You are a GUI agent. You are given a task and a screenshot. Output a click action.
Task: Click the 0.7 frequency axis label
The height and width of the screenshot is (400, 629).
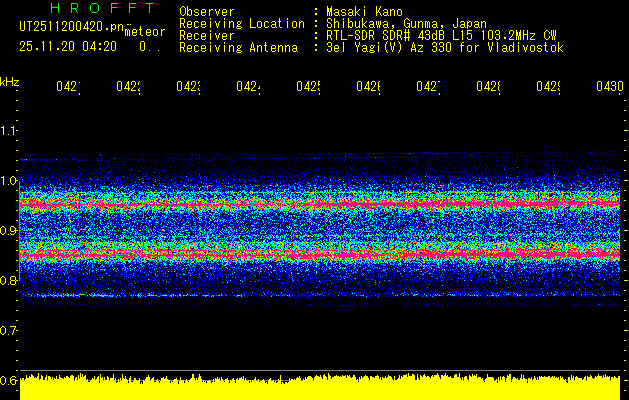pos(9,331)
